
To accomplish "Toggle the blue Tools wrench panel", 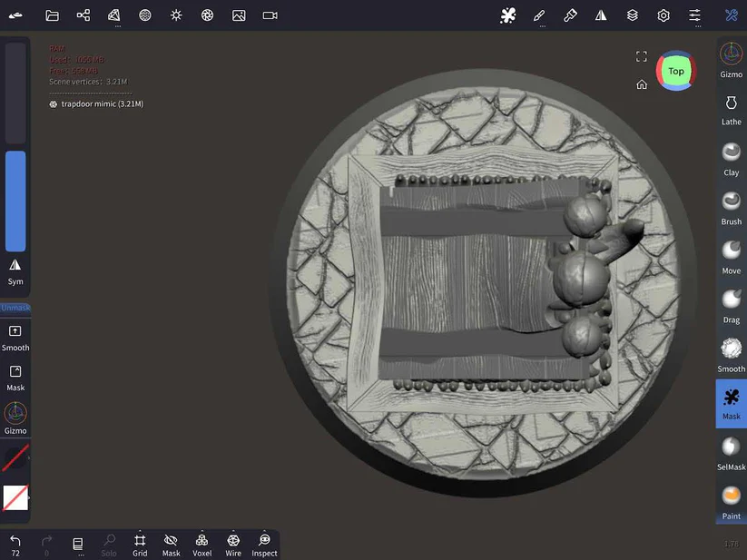I will [x=732, y=15].
